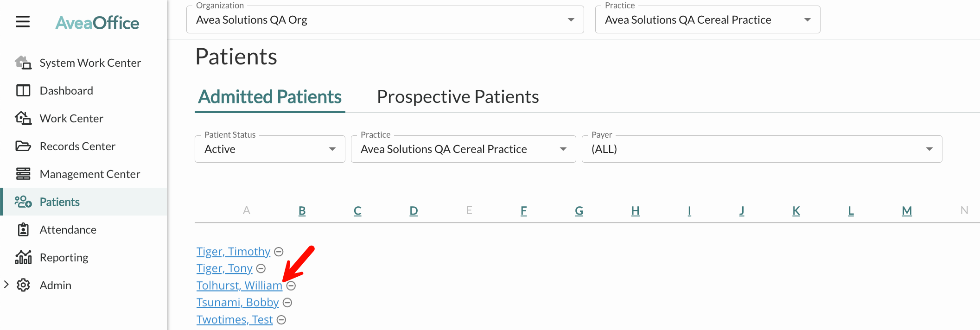
Task: Open the Reporting chart icon
Action: pos(23,257)
